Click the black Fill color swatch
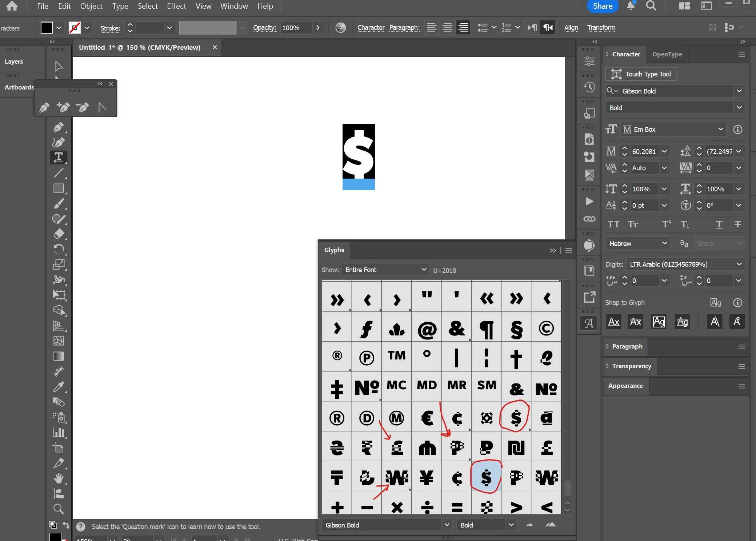756x541 pixels. click(x=47, y=28)
